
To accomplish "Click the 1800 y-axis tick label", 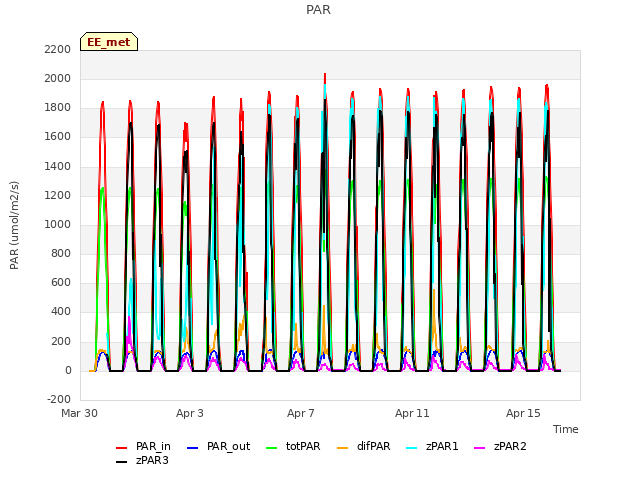I will [x=58, y=108].
